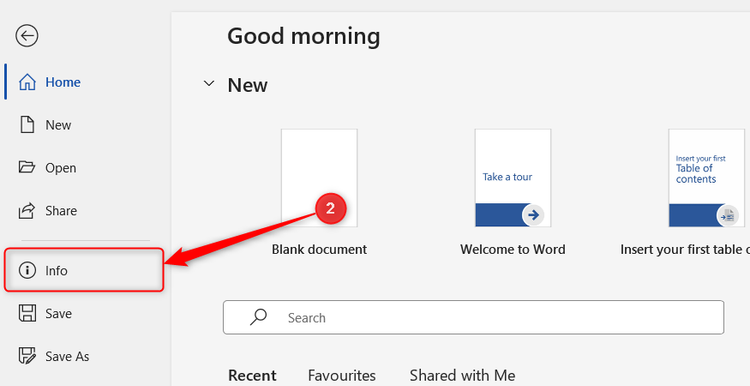Switch to the Recent tab
750x386 pixels.
click(252, 375)
